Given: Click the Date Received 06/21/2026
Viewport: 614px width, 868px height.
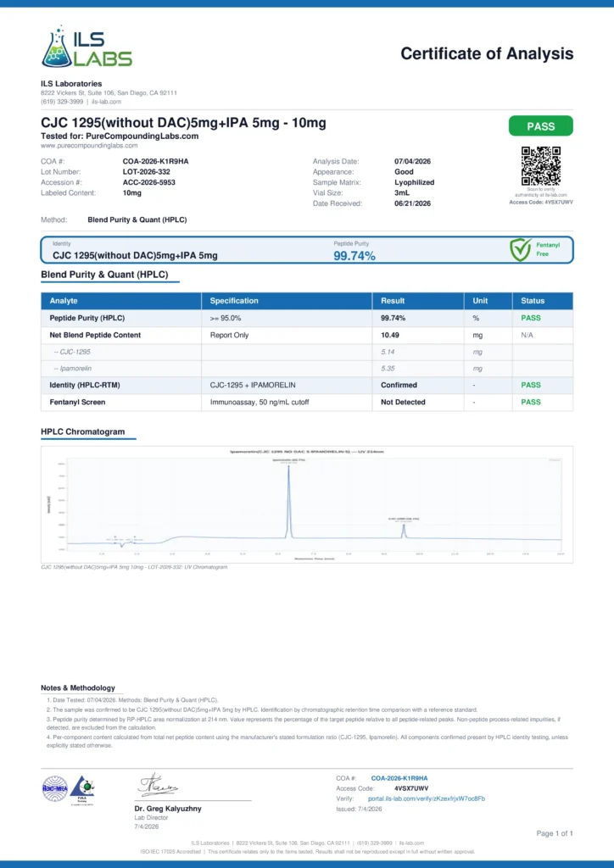Looking at the screenshot, I should tap(412, 203).
